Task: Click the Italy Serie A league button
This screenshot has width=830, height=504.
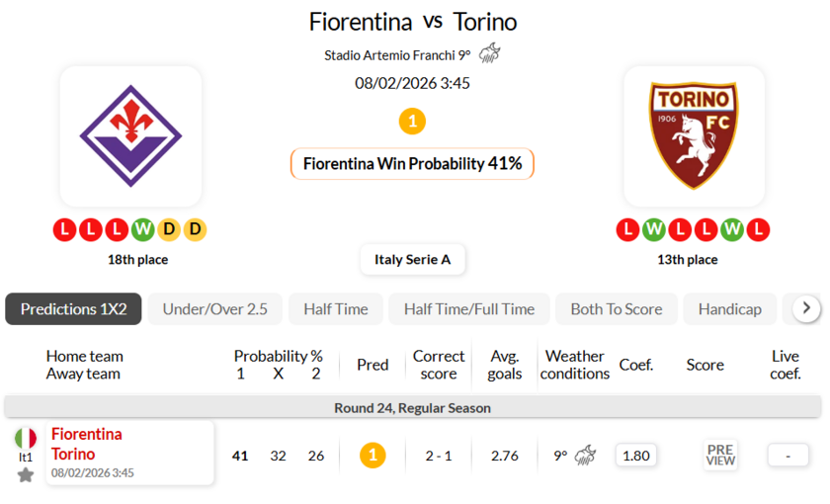Action: [x=412, y=260]
